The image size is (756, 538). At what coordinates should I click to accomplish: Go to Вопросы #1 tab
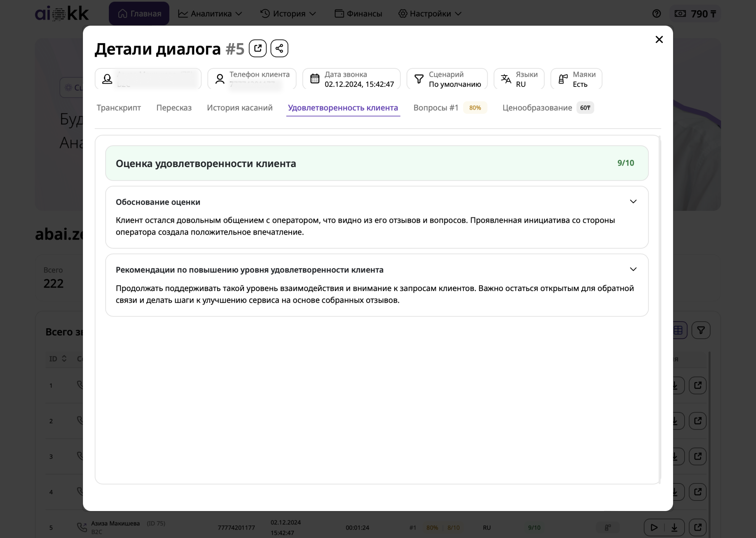tap(436, 108)
